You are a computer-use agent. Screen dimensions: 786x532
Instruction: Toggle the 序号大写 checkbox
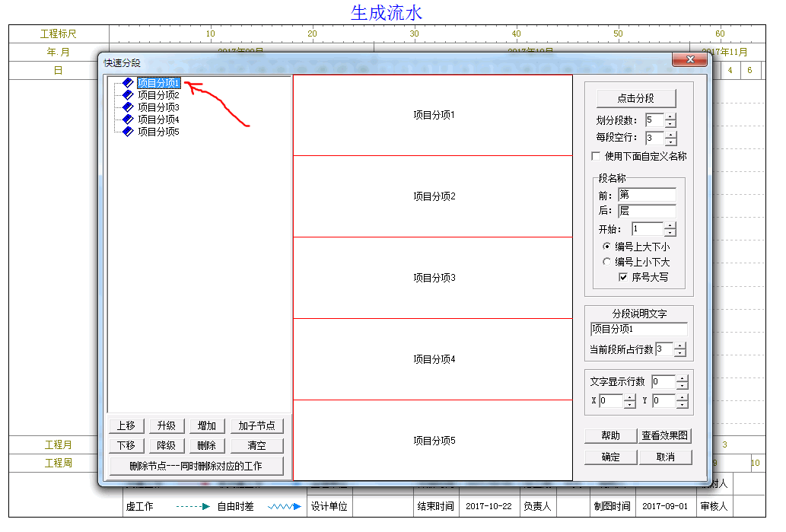(623, 277)
